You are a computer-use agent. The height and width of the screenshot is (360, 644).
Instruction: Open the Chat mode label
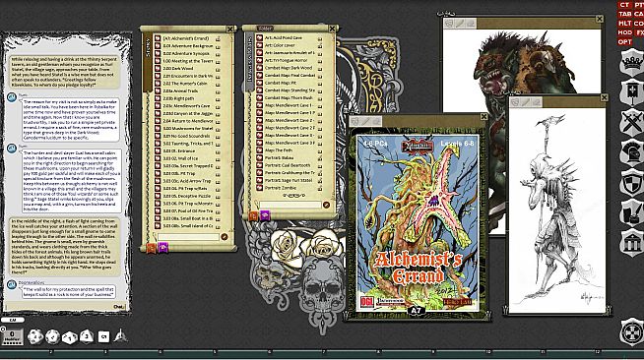coord(119,306)
